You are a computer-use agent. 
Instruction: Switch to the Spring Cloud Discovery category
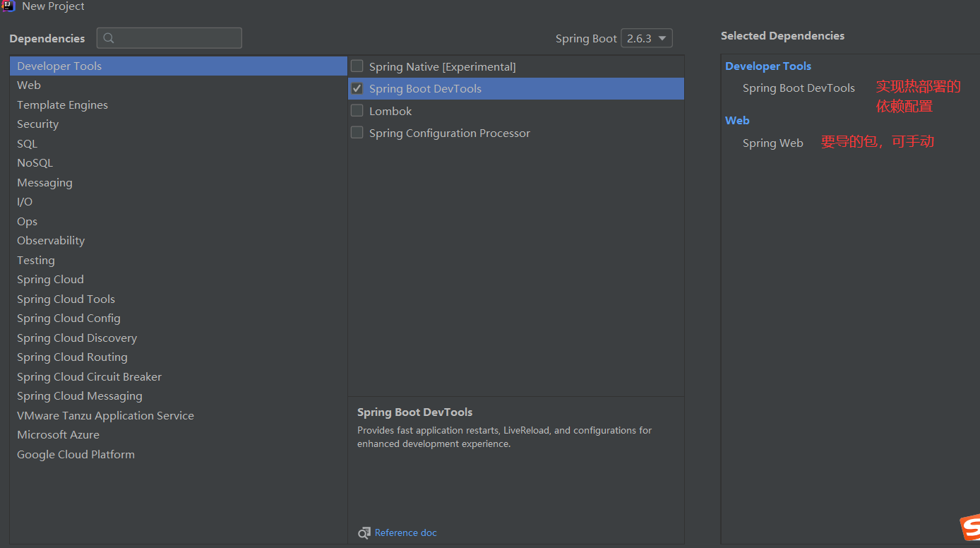tap(77, 338)
